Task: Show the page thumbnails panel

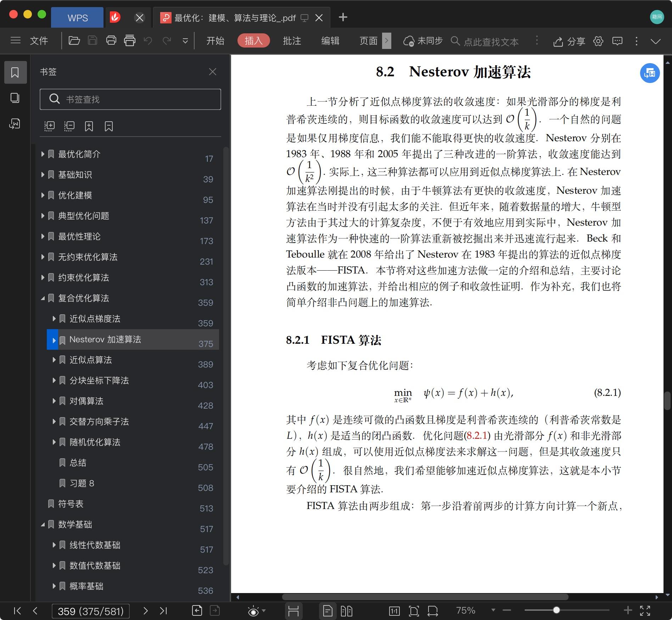Action: (x=15, y=98)
